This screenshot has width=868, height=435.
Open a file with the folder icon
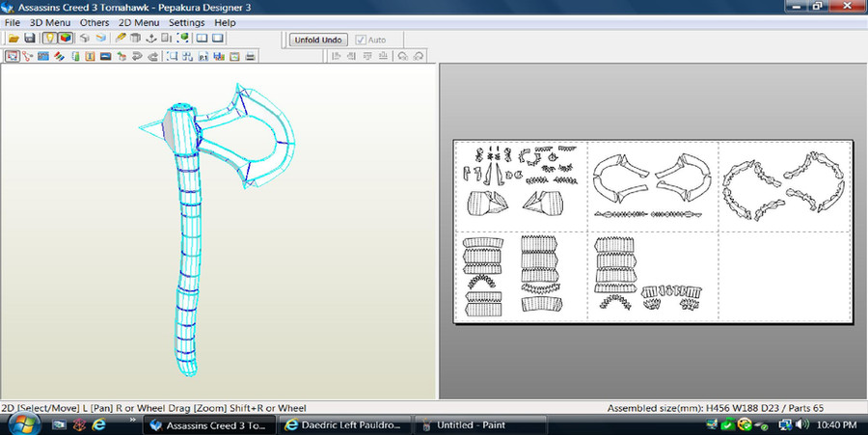pos(14,39)
